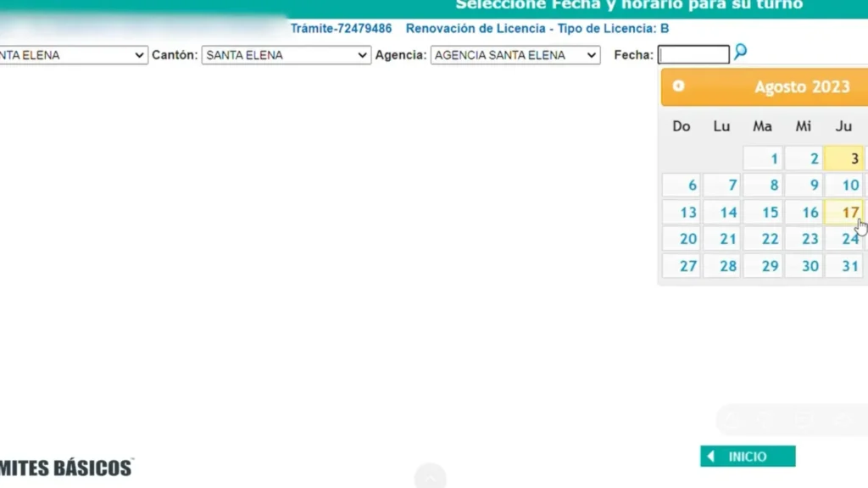Click the Fecha date input field
Viewport: 868px width, 488px height.
coord(693,55)
